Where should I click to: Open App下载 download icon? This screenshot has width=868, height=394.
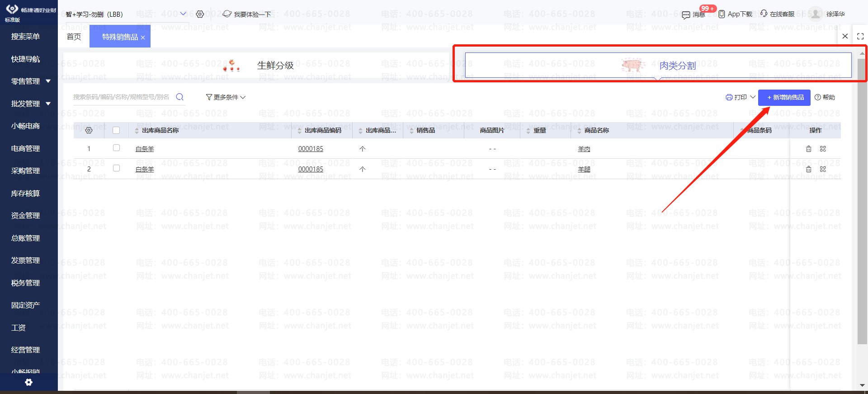tap(722, 14)
